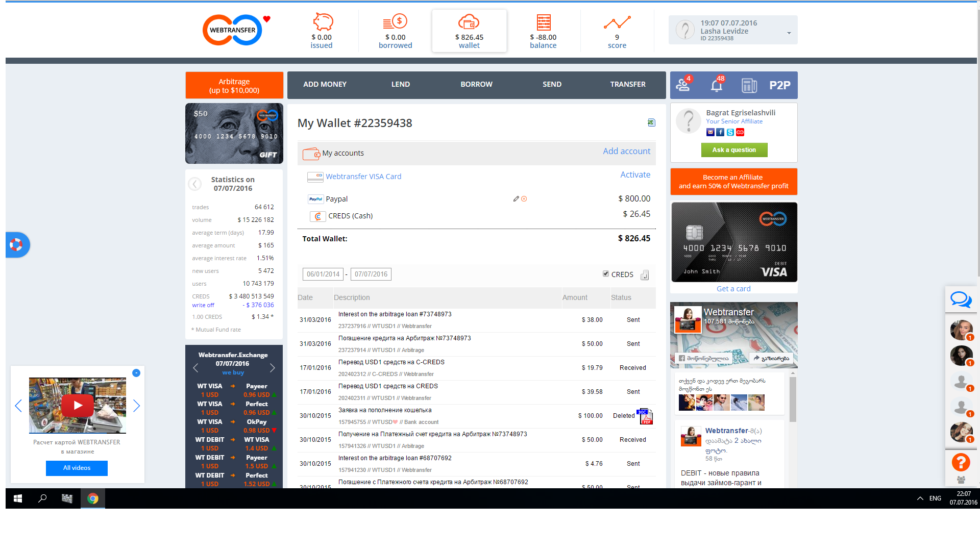Click the pencil edit icon beside Paypal
The height and width of the screenshot is (551, 980).
coord(516,199)
